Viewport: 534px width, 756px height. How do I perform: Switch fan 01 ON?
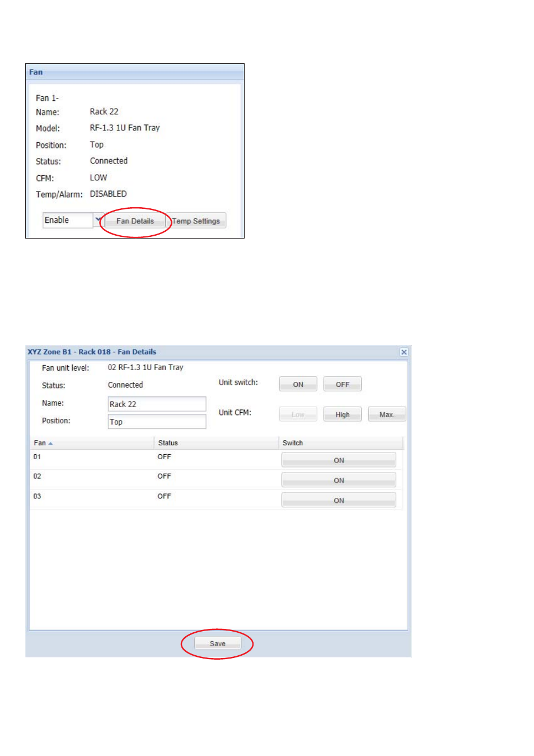339,460
